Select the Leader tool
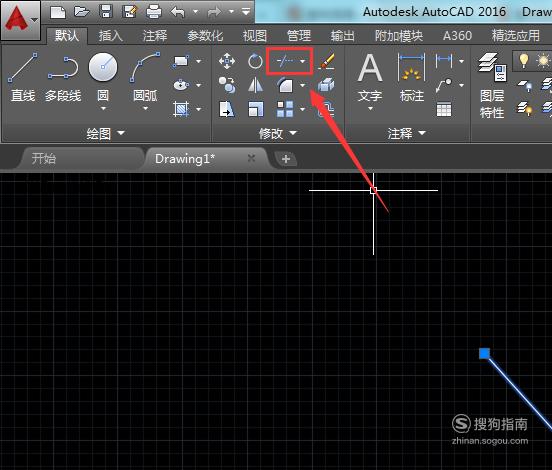 pyautogui.click(x=444, y=85)
